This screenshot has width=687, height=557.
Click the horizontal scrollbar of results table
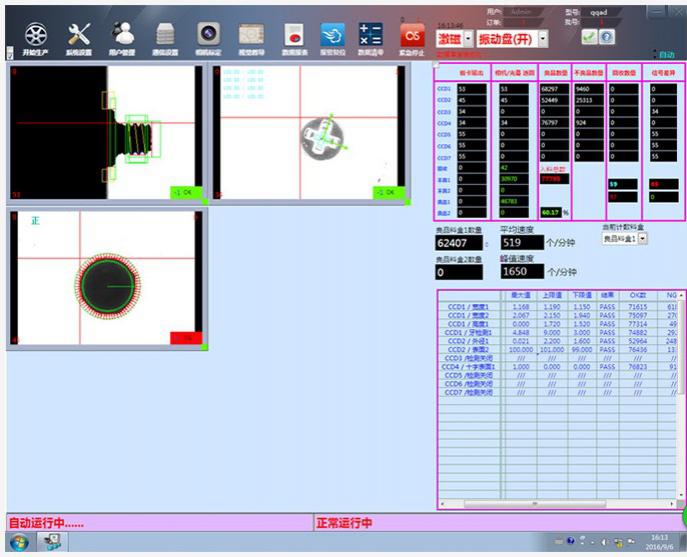pos(535,504)
